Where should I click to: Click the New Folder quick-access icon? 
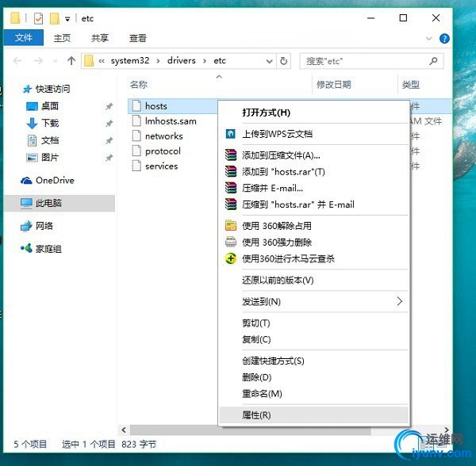[x=55, y=18]
